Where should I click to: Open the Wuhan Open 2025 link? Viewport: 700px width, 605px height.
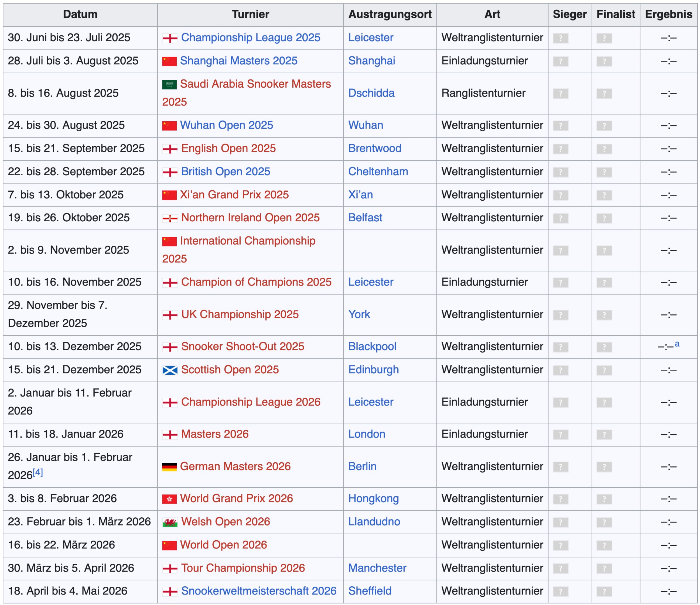tap(226, 125)
